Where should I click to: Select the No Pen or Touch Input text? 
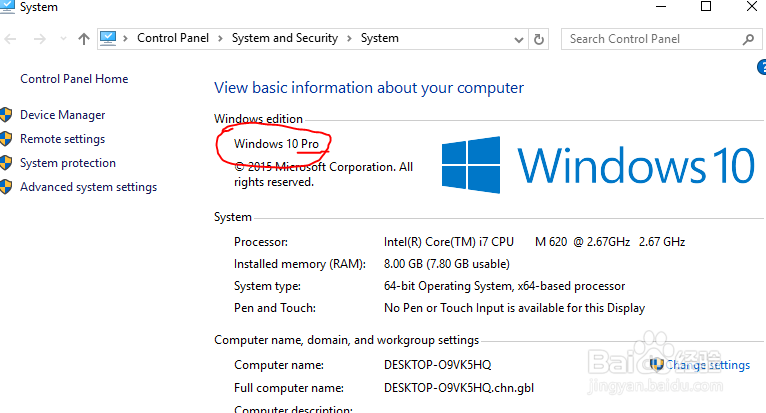[514, 308]
